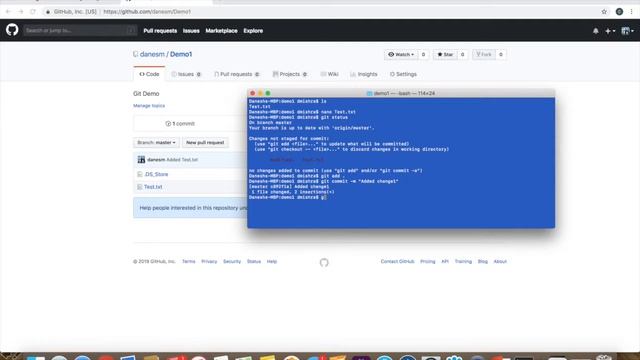Click the Fork button

tap(484, 54)
